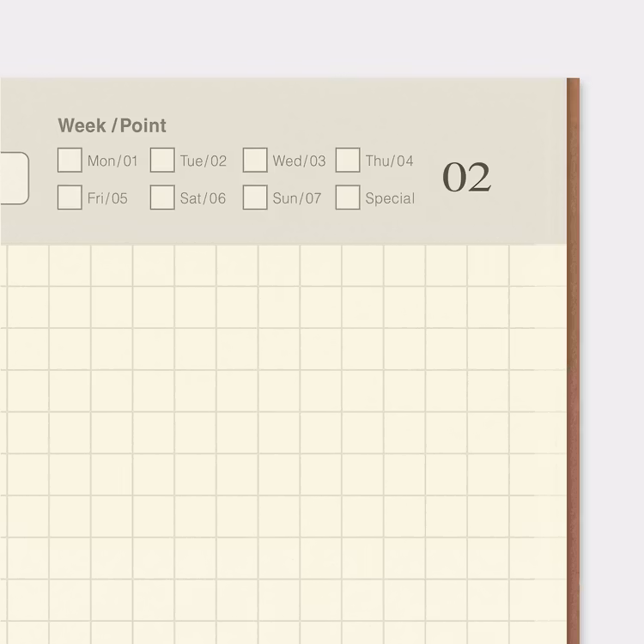Toggle the Thu/04 checkbox
Image resolution: width=644 pixels, height=644 pixels.
(348, 161)
